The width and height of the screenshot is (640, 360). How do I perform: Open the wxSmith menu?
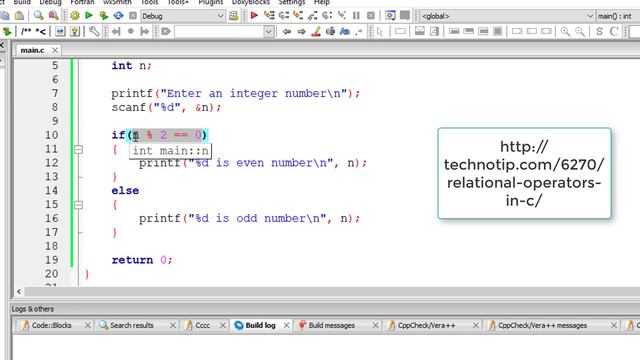pos(117,2)
